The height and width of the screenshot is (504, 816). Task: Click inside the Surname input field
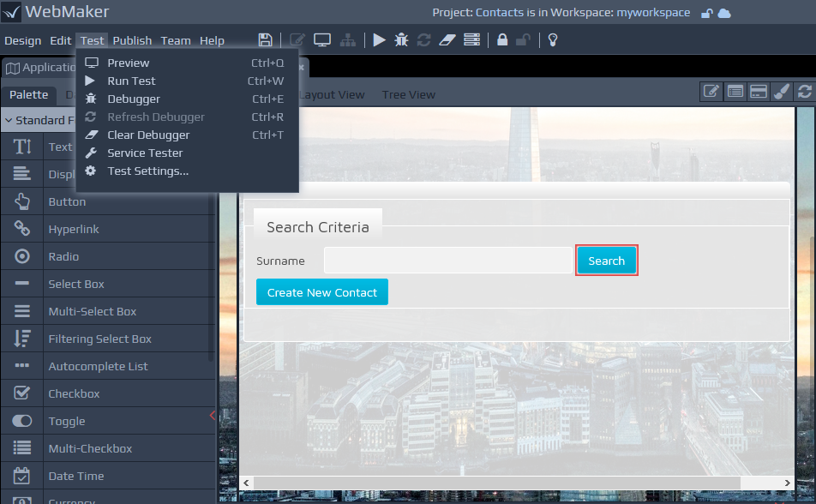click(x=448, y=261)
